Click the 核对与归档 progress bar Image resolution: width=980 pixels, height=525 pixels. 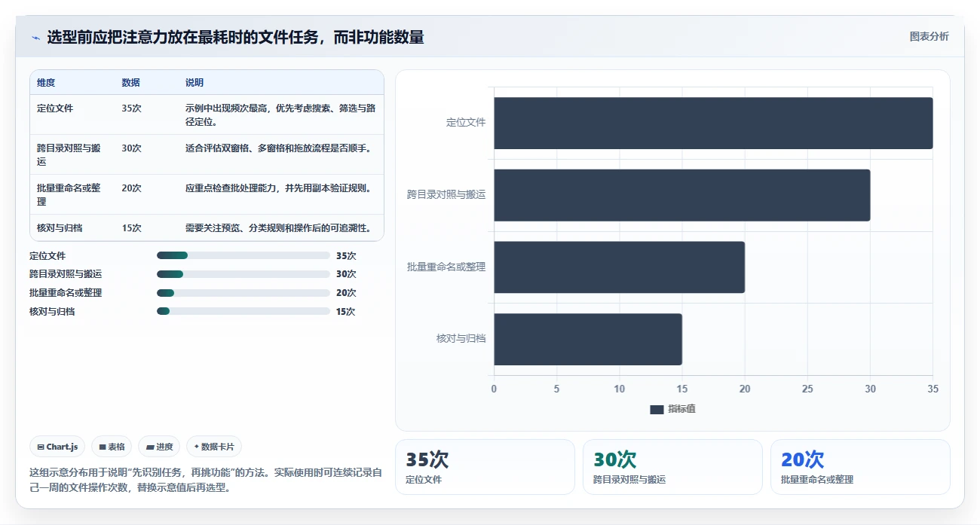point(243,311)
